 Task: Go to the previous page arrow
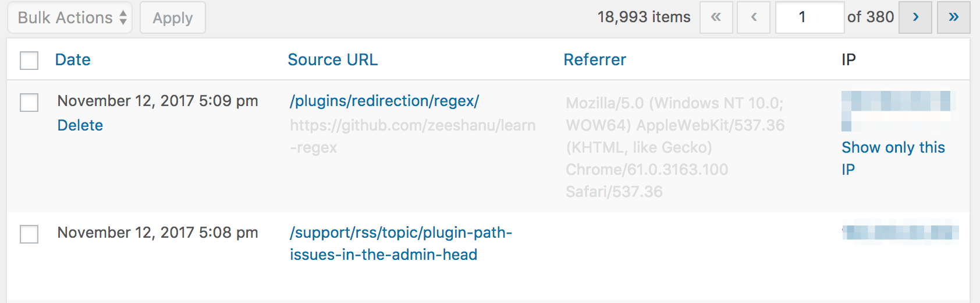[754, 17]
